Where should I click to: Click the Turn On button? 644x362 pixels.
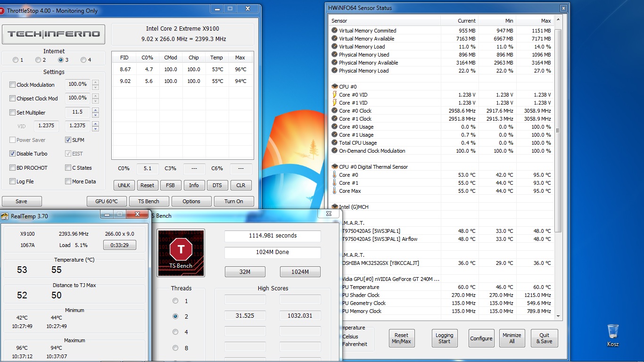[x=234, y=201]
